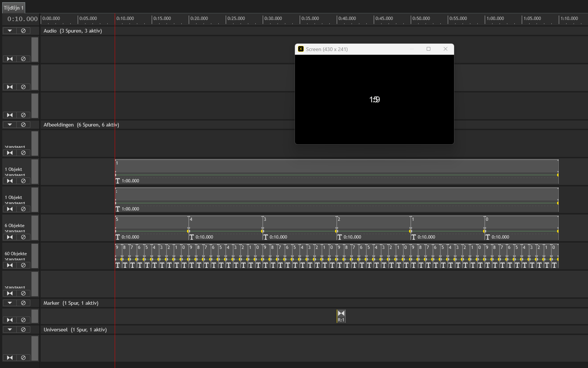The width and height of the screenshot is (588, 368).
Task: Click Screen preview window app icon
Action: coord(301,49)
